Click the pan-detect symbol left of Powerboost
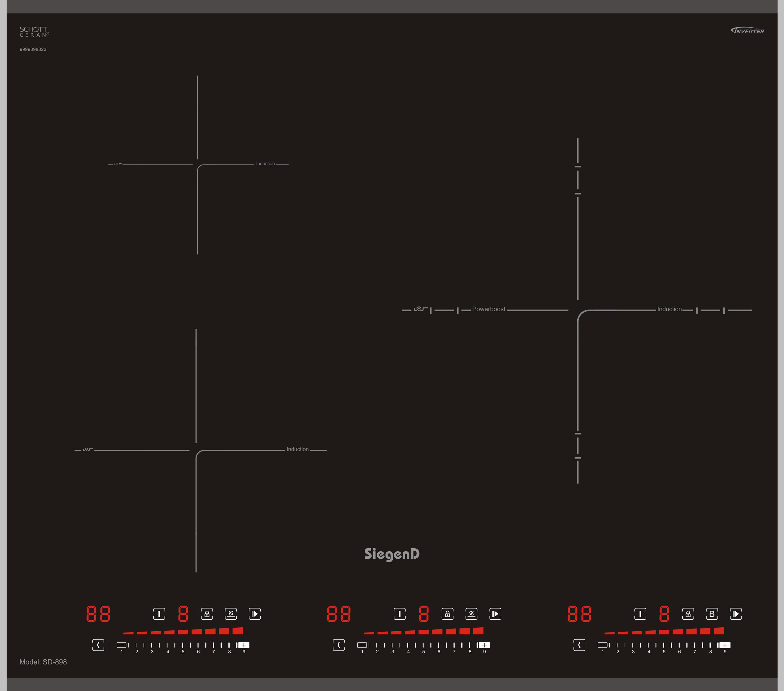This screenshot has height=691, width=784. [420, 309]
